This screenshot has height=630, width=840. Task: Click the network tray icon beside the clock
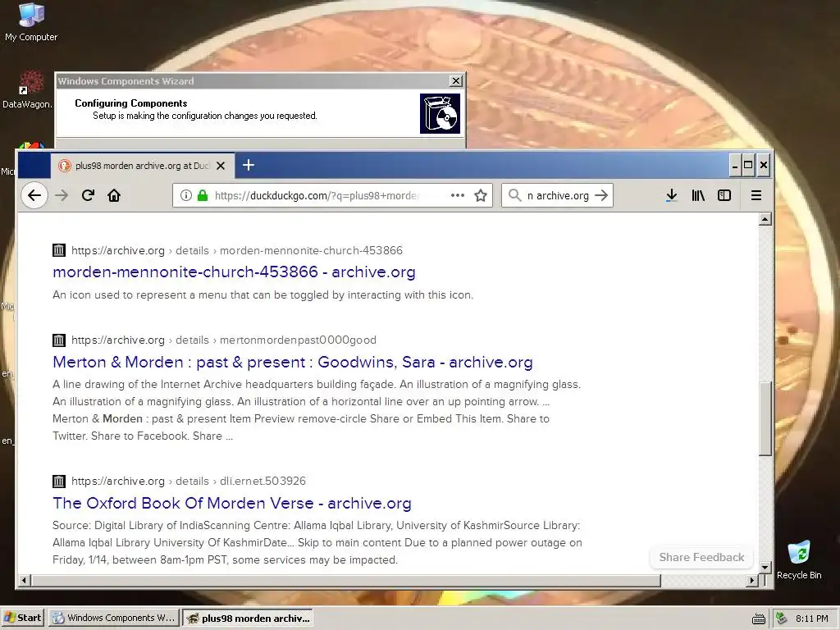pyautogui.click(x=781, y=619)
